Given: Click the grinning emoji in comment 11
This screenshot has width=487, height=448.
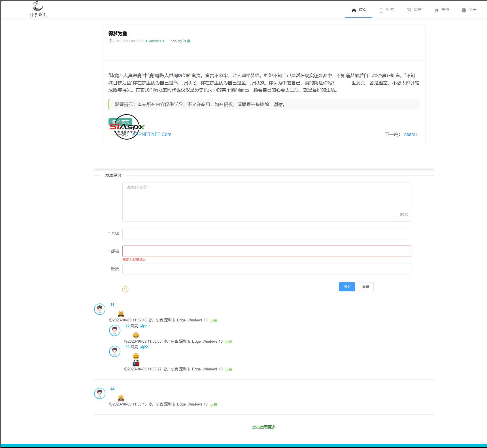Looking at the screenshot, I should tap(121, 314).
